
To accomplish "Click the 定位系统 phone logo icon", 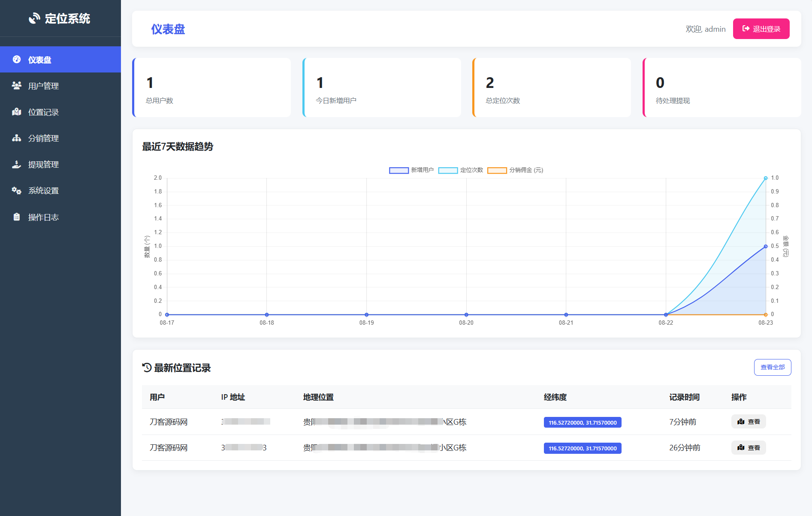I will pyautogui.click(x=34, y=18).
